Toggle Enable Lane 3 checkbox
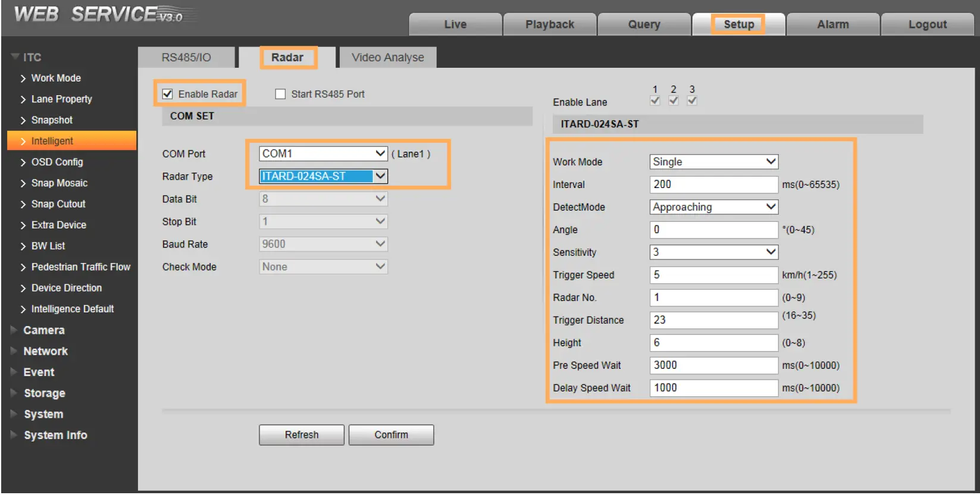 (692, 101)
